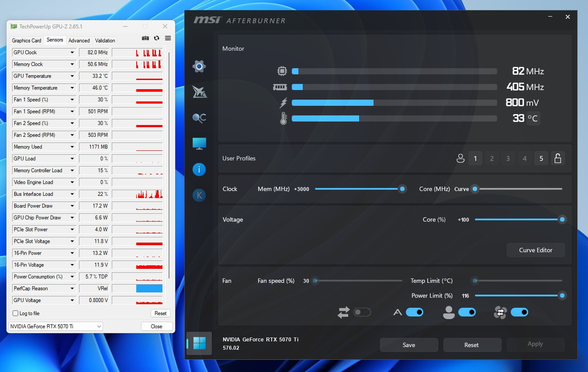The image size is (588, 372).
Task: Select user profile slot 3
Action: pyautogui.click(x=508, y=159)
